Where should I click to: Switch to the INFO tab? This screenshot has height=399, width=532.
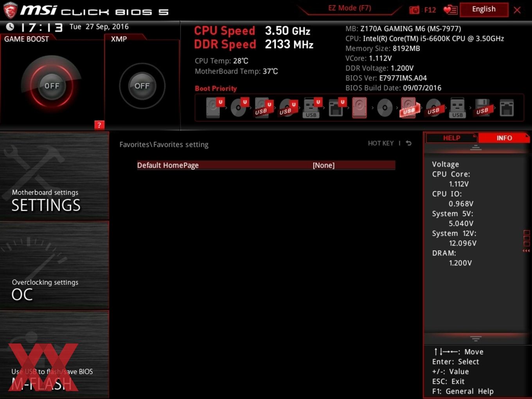pyautogui.click(x=504, y=138)
